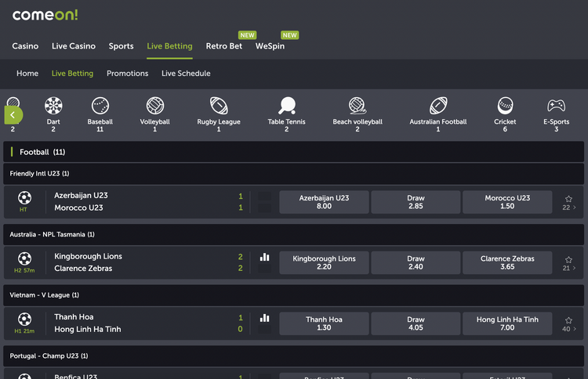Open the Casino section
Viewport: 588px width, 379px height.
[25, 46]
